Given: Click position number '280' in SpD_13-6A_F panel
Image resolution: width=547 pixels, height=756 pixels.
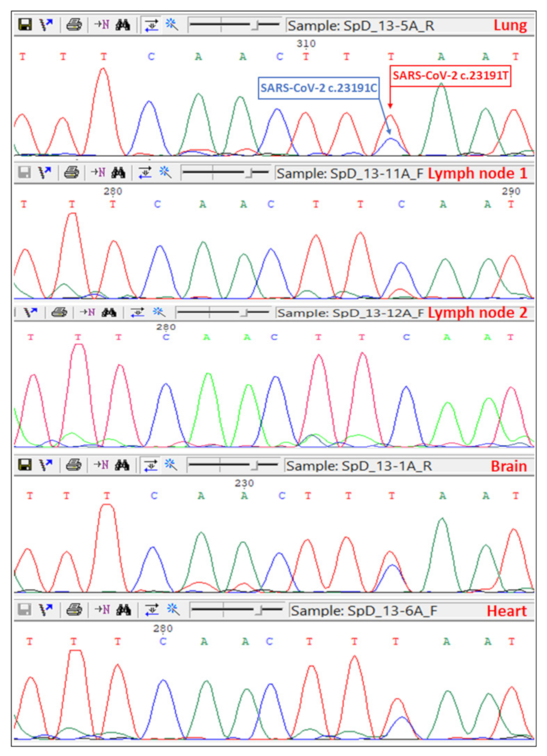Looking at the screenshot, I should tap(163, 629).
